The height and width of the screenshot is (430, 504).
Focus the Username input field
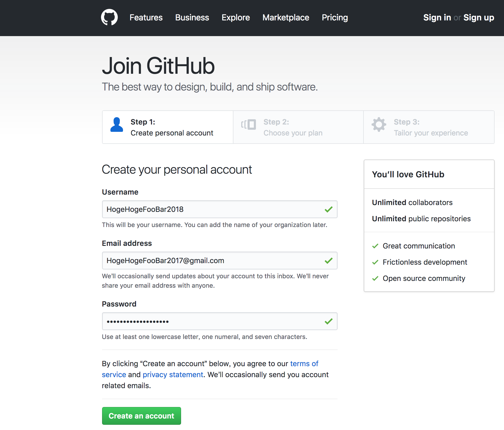(x=220, y=209)
